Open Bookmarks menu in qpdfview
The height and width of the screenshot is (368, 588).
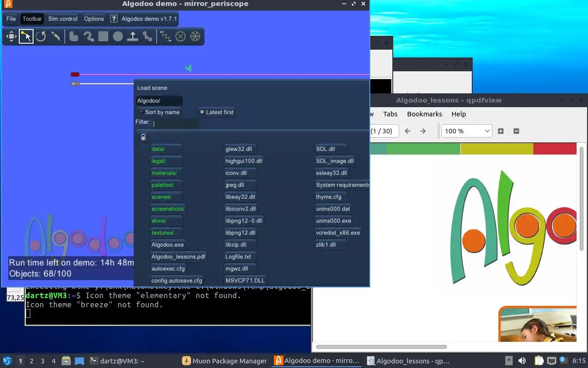click(x=424, y=114)
